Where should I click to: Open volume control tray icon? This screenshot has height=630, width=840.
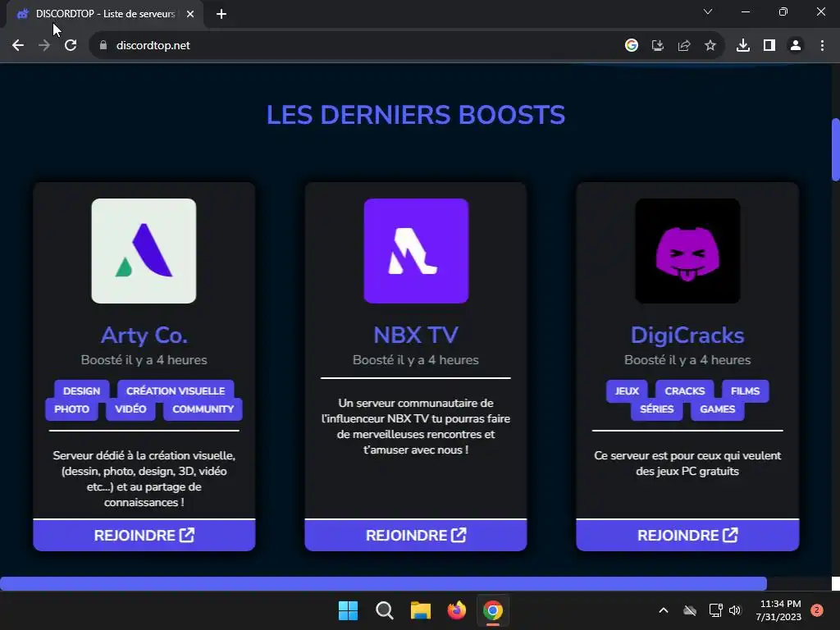pos(735,610)
